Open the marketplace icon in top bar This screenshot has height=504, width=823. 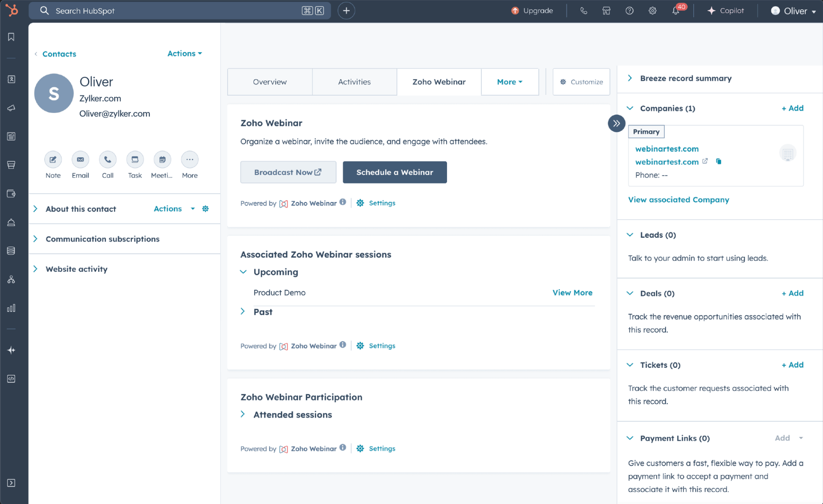point(606,11)
